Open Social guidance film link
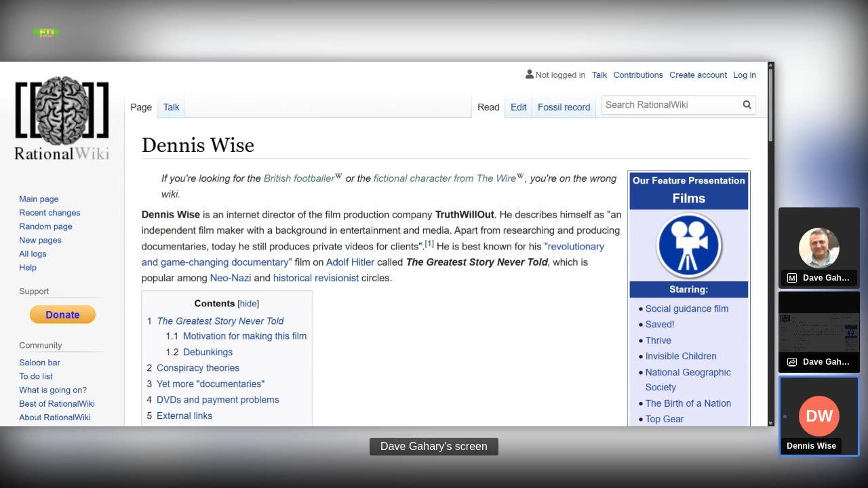 tap(687, 308)
